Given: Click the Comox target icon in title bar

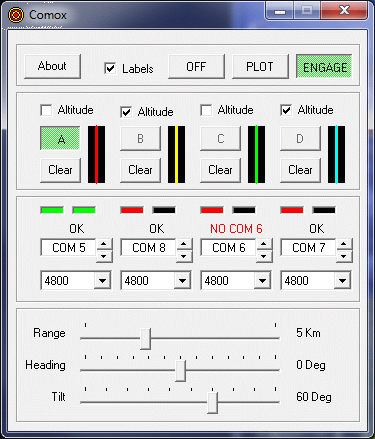Looking at the screenshot, I should (x=16, y=15).
